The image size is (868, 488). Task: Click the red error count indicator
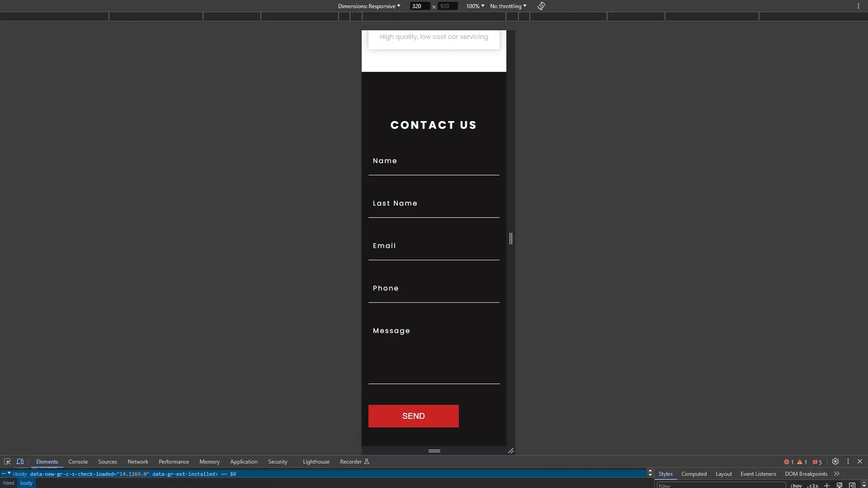coord(789,462)
